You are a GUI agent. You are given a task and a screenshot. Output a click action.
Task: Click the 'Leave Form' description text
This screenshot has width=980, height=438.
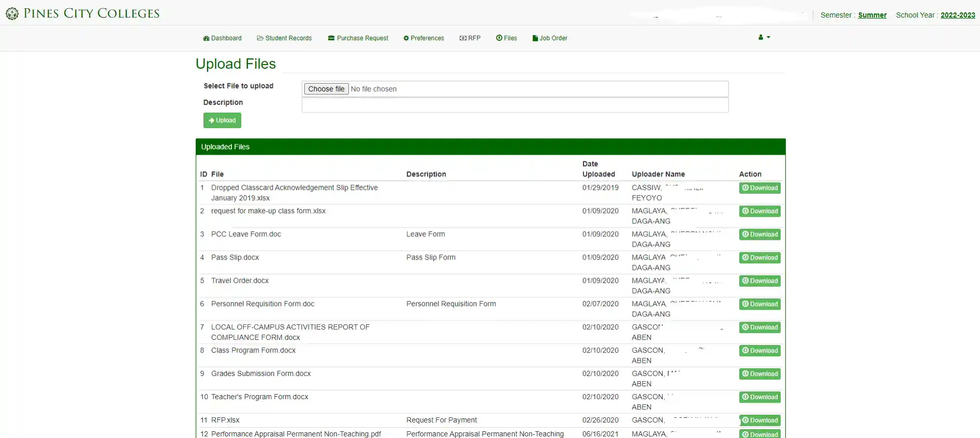tap(426, 234)
